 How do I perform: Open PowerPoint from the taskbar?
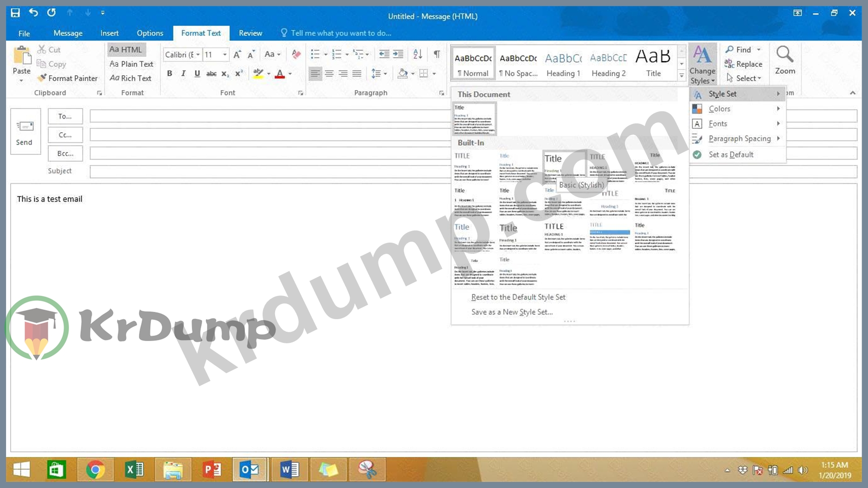coord(212,470)
